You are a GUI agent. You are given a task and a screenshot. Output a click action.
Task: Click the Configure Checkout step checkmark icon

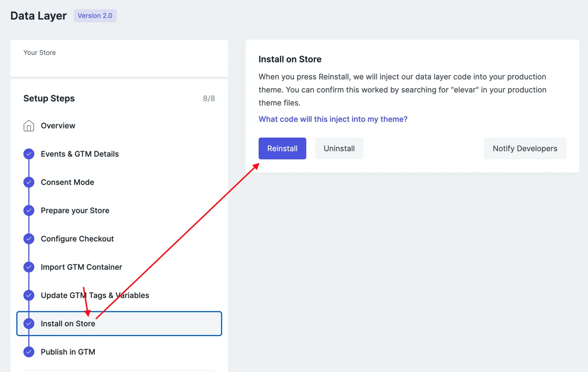tap(28, 238)
